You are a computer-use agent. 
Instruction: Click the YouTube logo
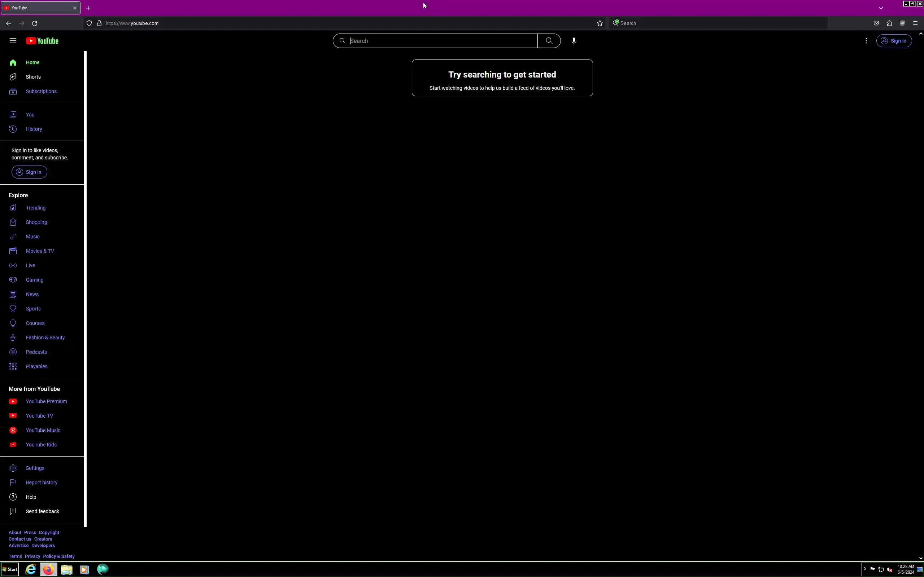42,41
